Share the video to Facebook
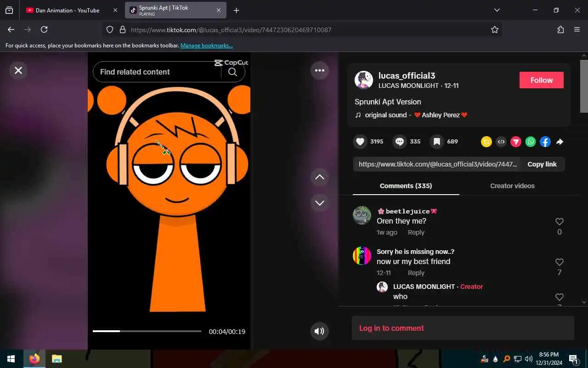Image resolution: width=588 pixels, height=368 pixels. [545, 142]
